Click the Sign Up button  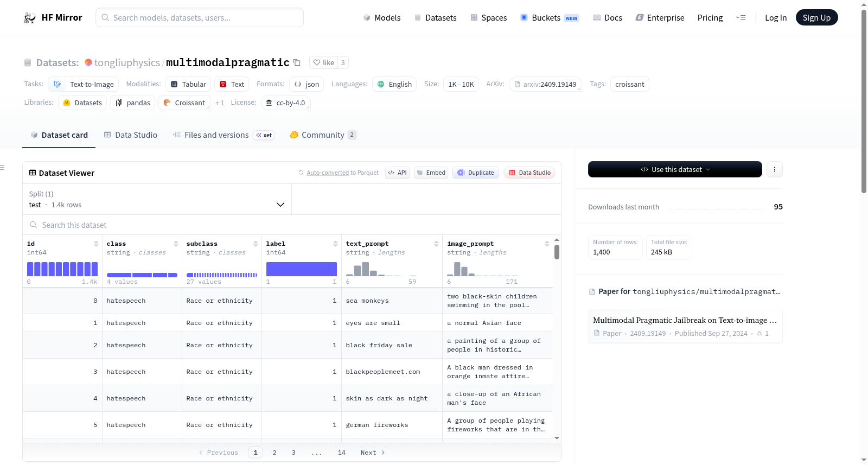tap(816, 17)
